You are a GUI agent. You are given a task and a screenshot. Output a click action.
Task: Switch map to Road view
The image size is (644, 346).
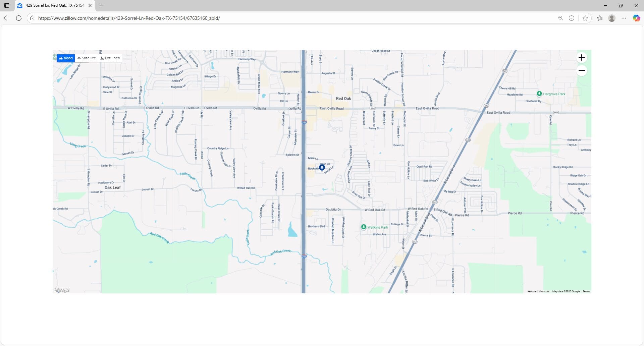point(66,58)
